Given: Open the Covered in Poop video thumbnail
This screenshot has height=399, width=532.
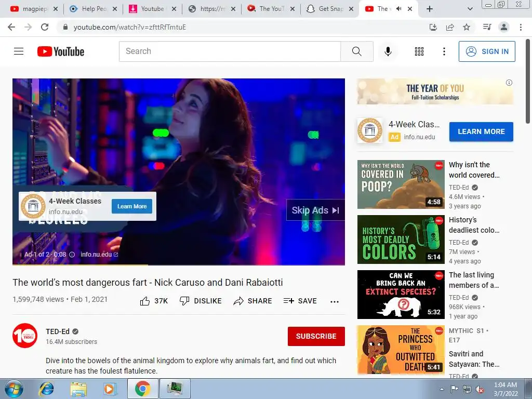Looking at the screenshot, I should click(401, 184).
